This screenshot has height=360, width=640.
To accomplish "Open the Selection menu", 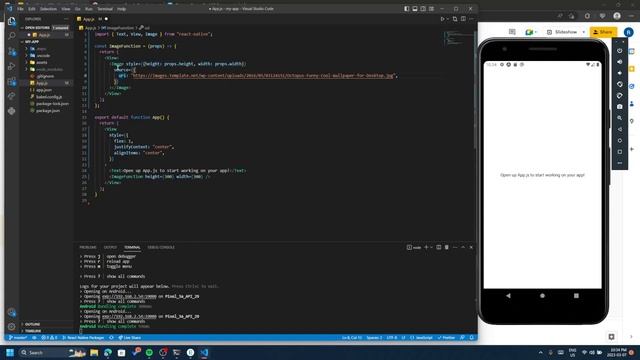I will (x=48, y=9).
